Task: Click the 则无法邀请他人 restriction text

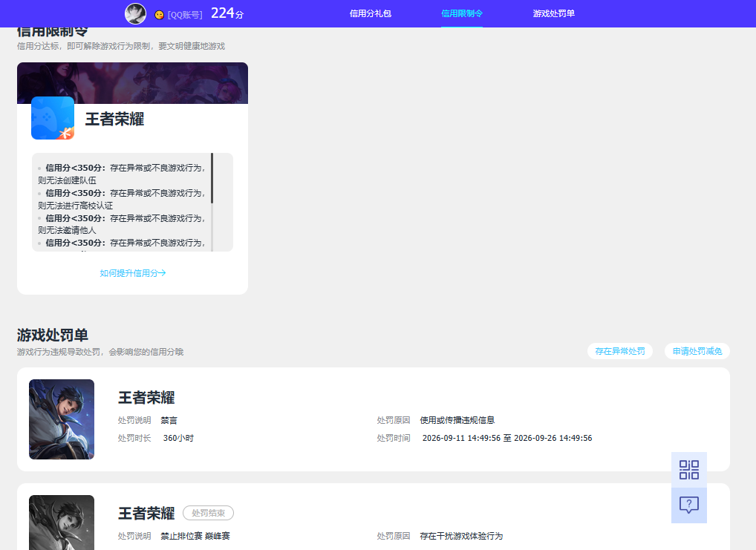Action: point(67,230)
